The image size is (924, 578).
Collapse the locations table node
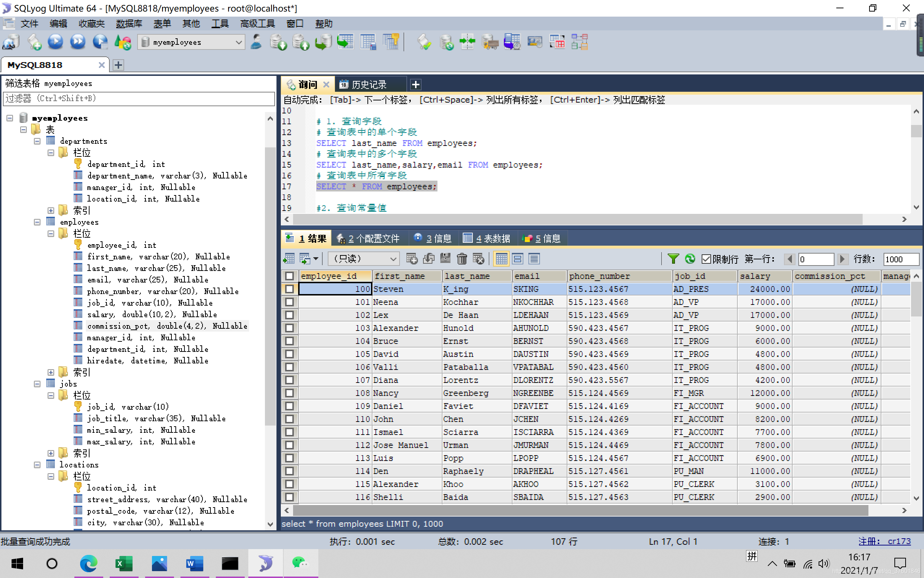(37, 465)
